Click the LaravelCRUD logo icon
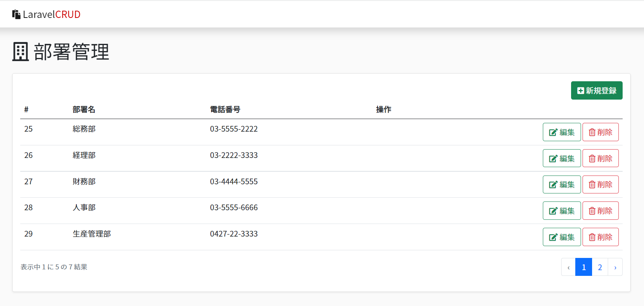This screenshot has height=306, width=644. 16,14
